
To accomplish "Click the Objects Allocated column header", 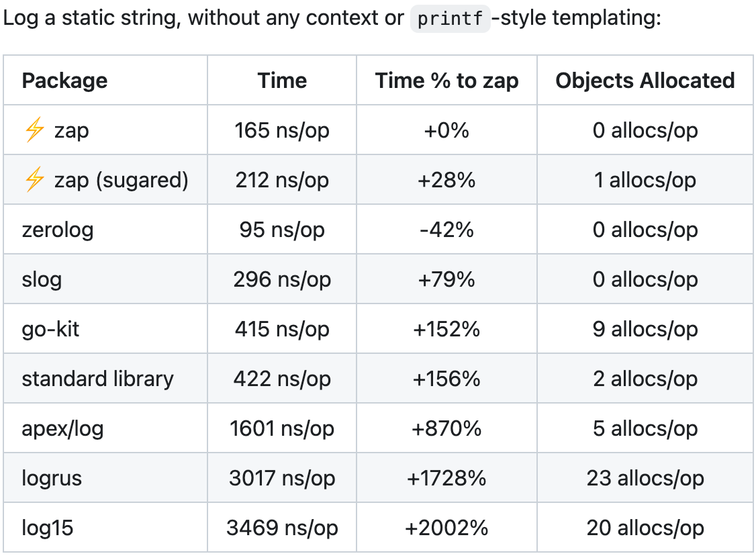I will (x=645, y=80).
